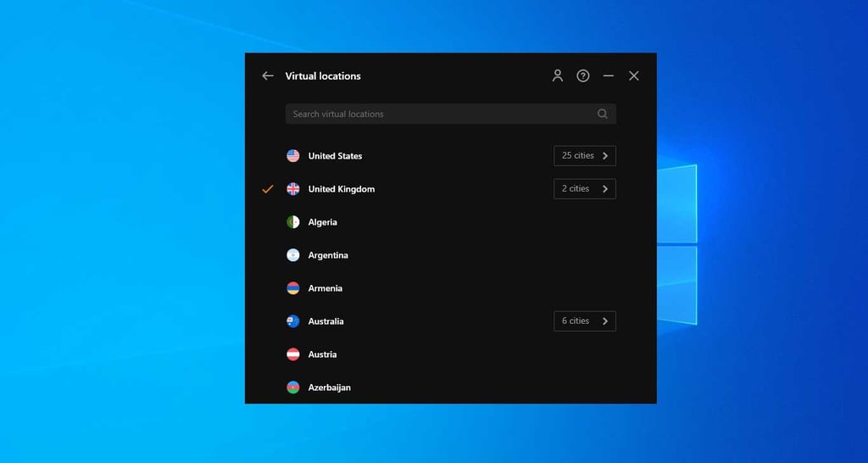Viewport: 868px width, 463px height.
Task: Choose Argentina as virtual location
Action: point(328,255)
